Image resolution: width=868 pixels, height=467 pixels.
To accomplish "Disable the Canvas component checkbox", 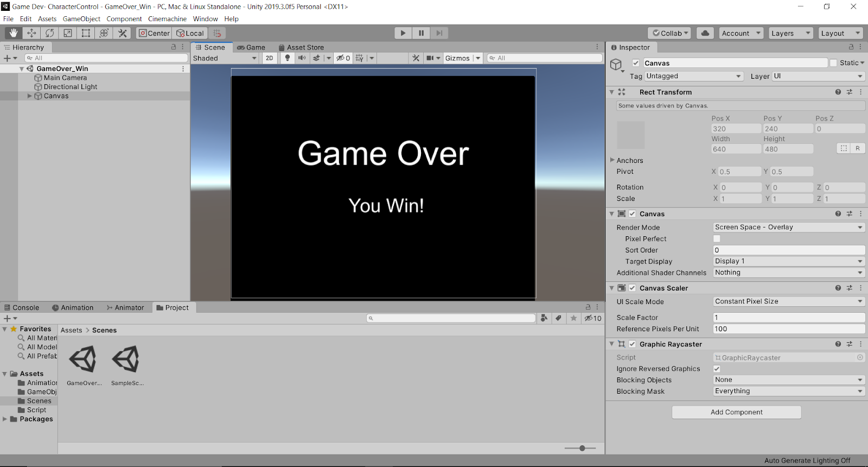I will [633, 214].
